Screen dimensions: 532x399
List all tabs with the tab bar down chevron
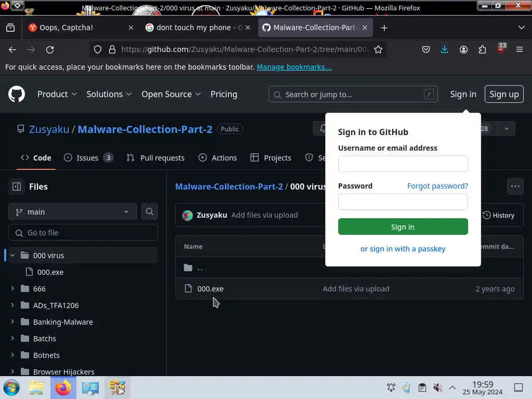[x=522, y=28]
